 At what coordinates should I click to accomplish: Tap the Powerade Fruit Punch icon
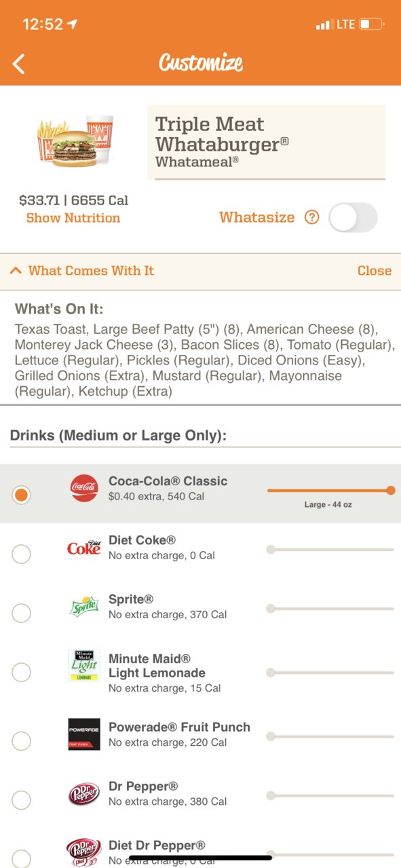84,734
